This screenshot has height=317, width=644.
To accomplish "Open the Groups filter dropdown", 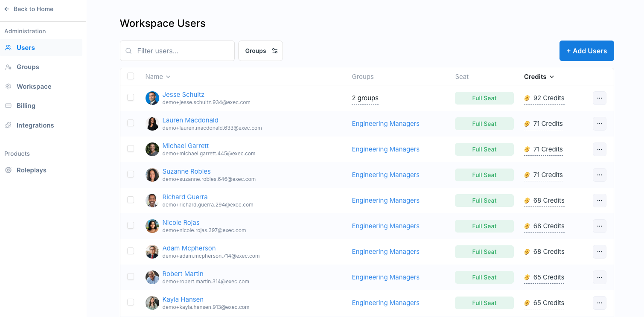I will [x=260, y=51].
